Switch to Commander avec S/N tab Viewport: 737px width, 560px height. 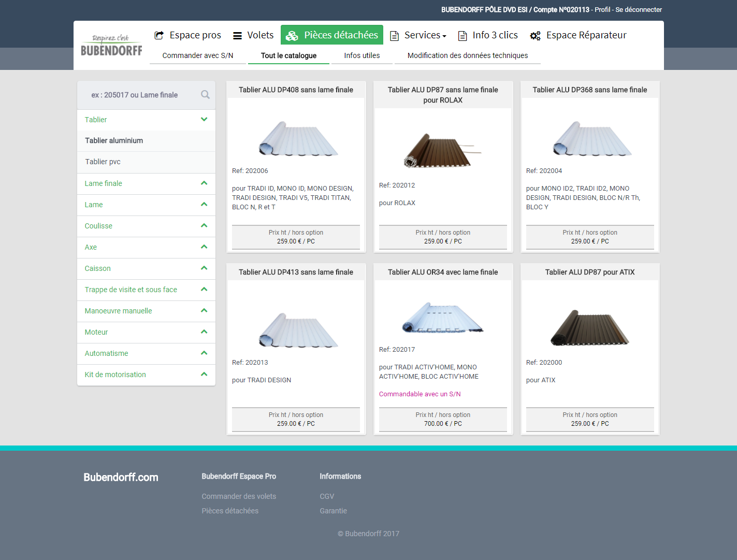(198, 55)
